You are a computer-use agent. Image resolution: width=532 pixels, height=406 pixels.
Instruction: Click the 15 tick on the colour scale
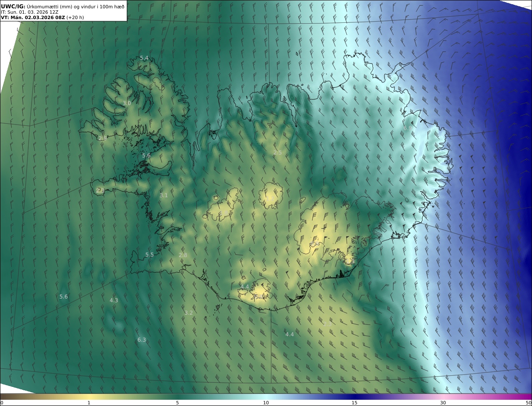pyautogui.click(x=355, y=403)
